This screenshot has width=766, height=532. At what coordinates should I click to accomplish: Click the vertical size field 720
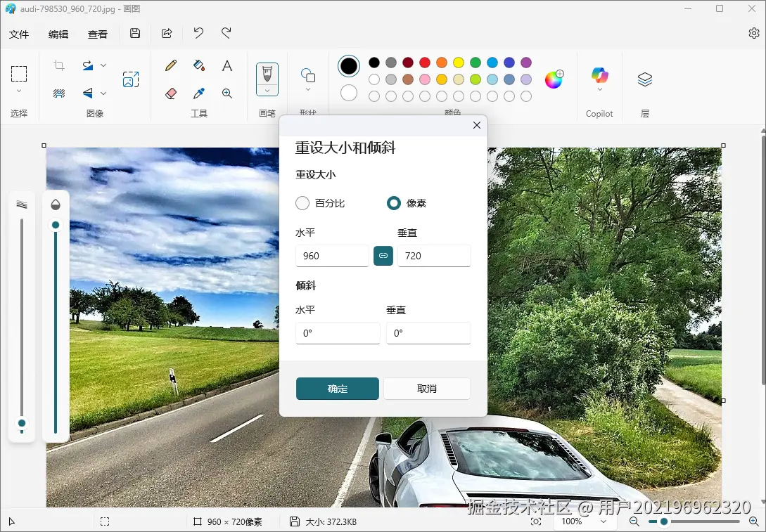(x=434, y=256)
